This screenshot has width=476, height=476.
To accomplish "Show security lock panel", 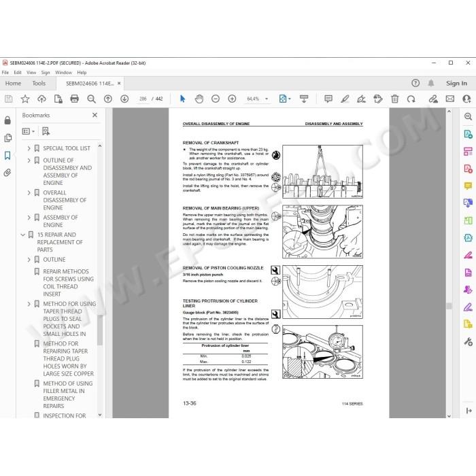I will 7,120.
